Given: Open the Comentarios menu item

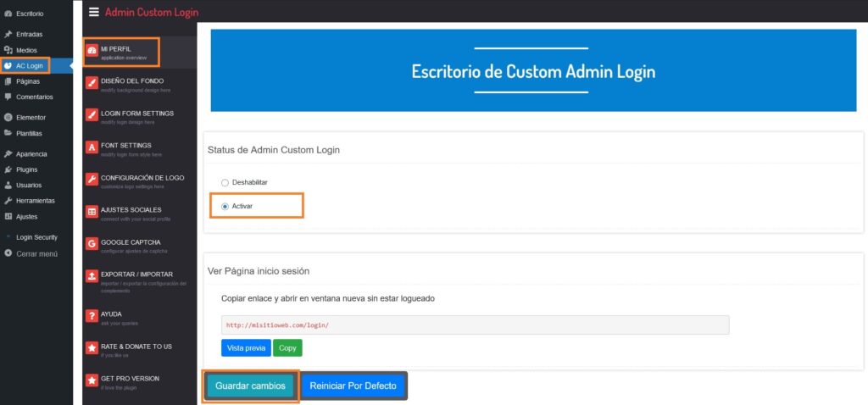Looking at the screenshot, I should coord(36,97).
